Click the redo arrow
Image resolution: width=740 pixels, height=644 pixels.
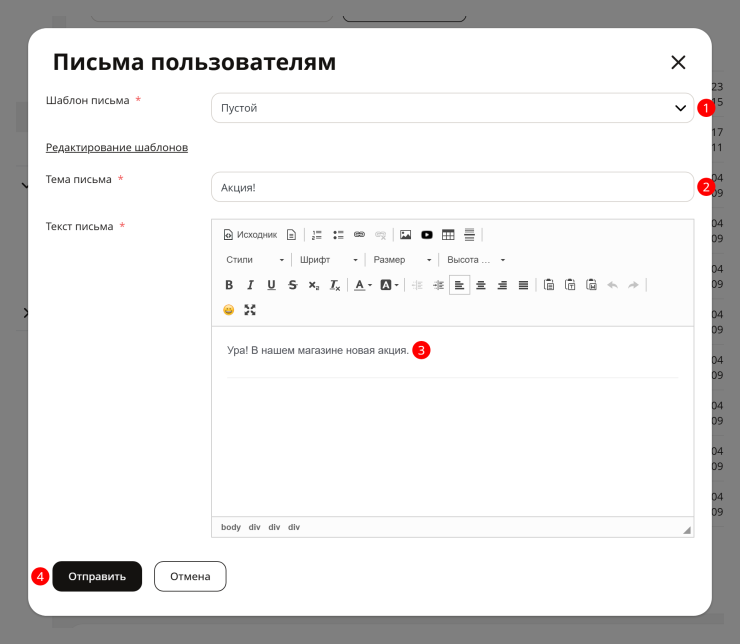click(633, 285)
